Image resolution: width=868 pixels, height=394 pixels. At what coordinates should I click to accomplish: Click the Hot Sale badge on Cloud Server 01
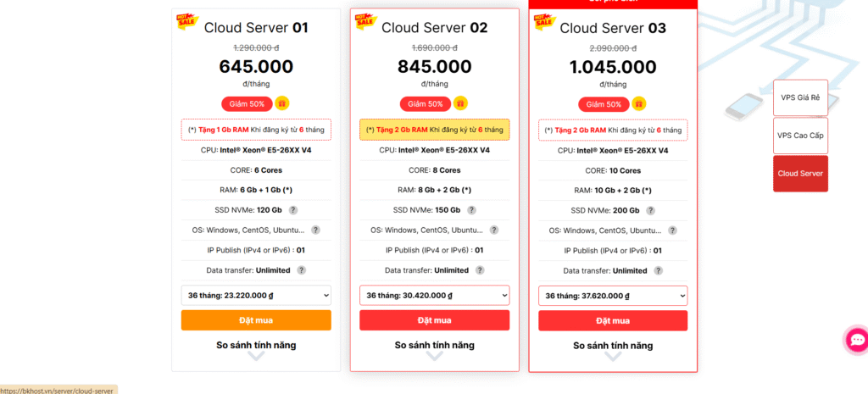coord(186,21)
